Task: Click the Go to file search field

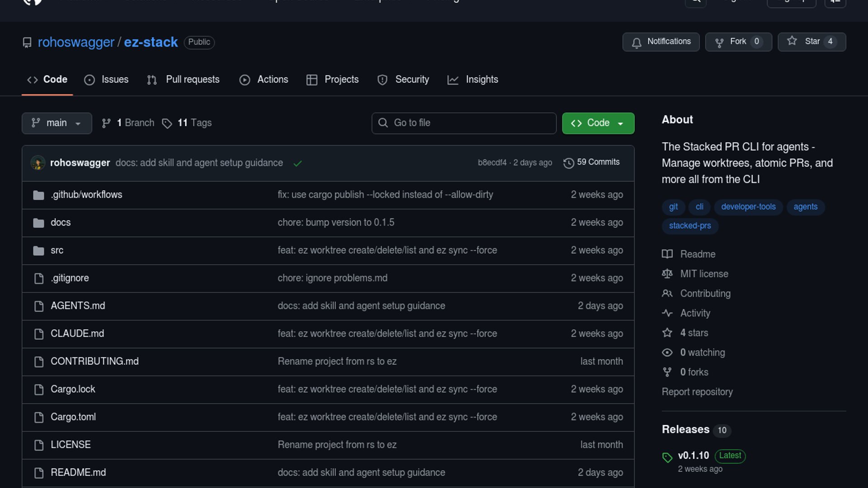Action: click(x=464, y=123)
